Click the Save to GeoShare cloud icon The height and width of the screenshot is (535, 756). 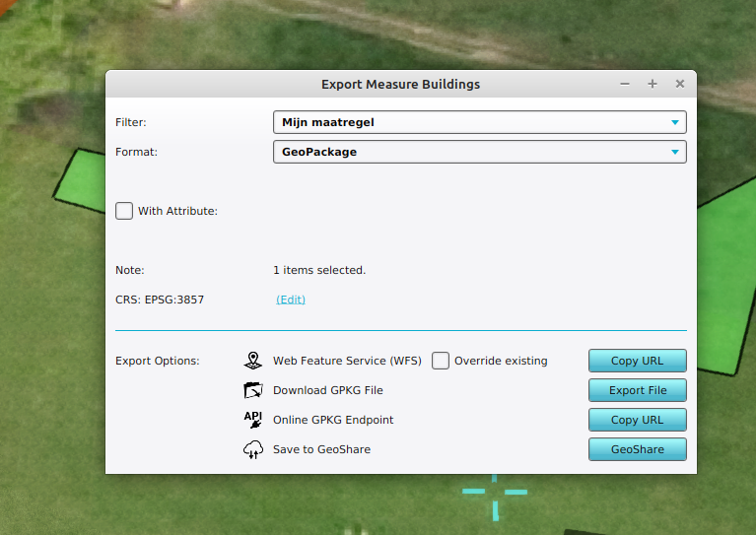tap(253, 449)
